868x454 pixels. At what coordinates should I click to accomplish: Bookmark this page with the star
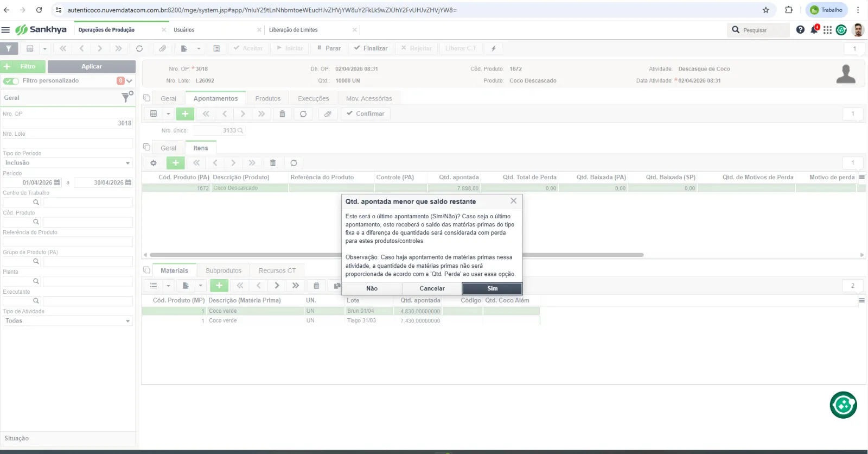click(x=765, y=10)
